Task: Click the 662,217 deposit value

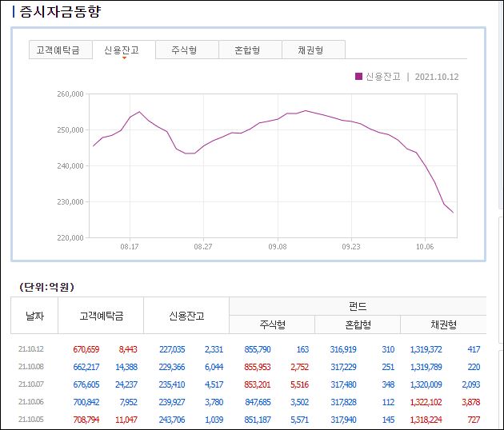Action: 86,367
